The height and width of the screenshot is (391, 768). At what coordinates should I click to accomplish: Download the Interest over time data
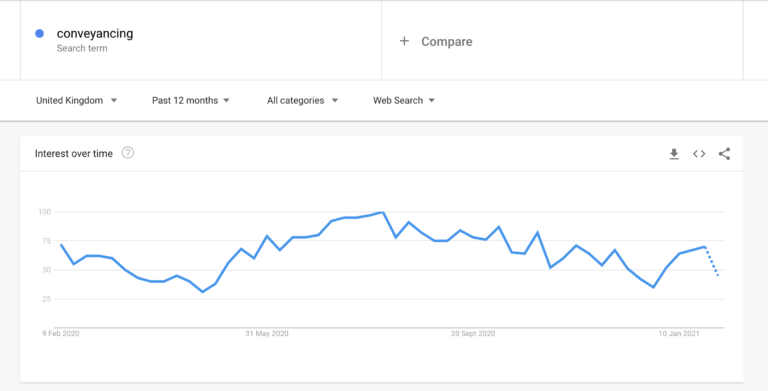pos(674,154)
